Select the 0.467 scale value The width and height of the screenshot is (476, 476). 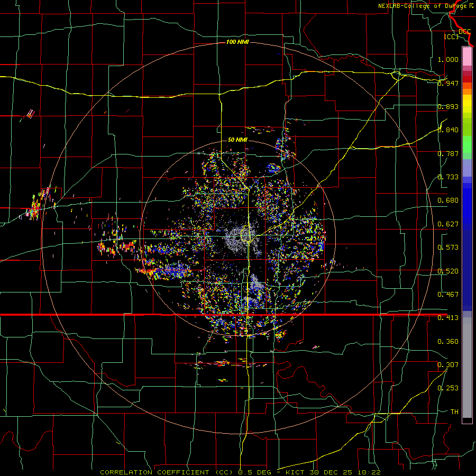tap(448, 295)
